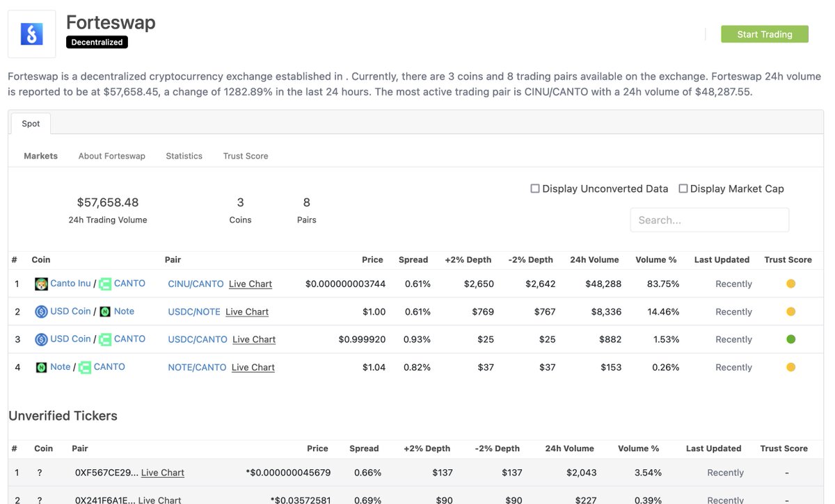Click the green trust score dot for USDC/CANTO
This screenshot has height=504, width=835.
pos(790,339)
